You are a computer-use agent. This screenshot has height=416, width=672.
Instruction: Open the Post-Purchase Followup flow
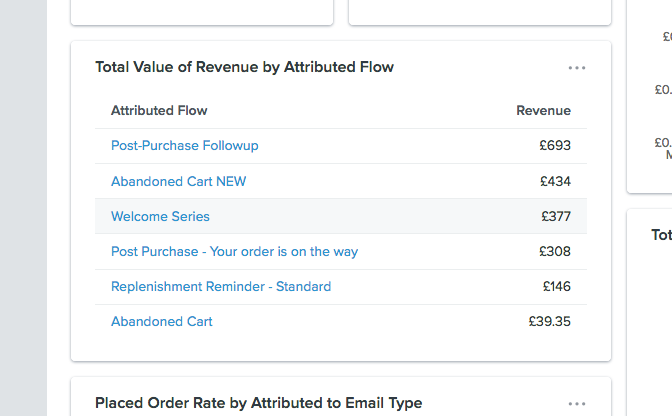pos(184,146)
